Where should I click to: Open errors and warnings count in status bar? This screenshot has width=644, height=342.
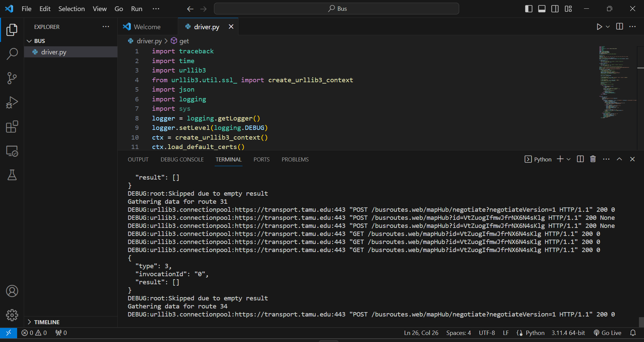[34, 333]
